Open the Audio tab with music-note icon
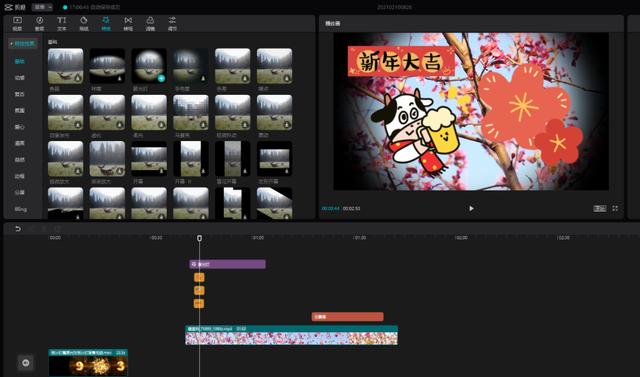Screen dimensions: 640x377 (x=40, y=24)
